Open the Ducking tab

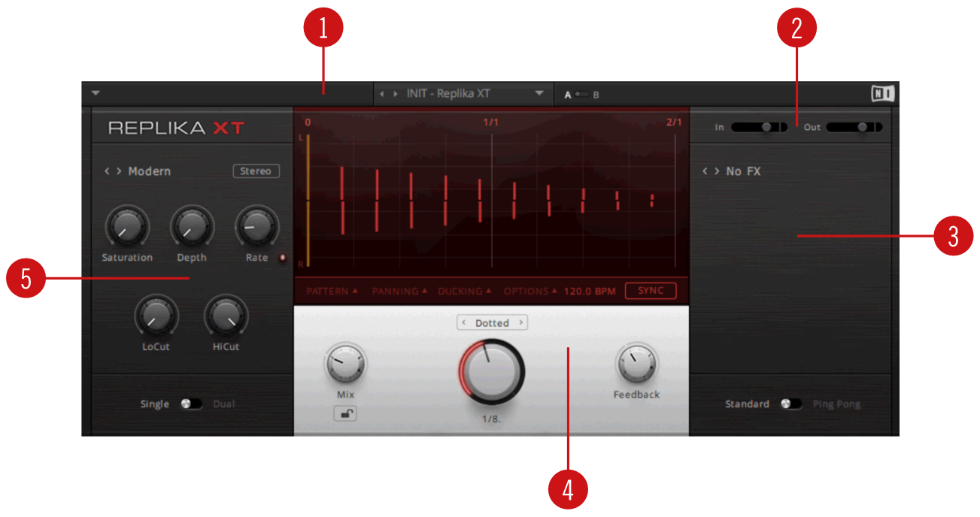click(x=465, y=291)
